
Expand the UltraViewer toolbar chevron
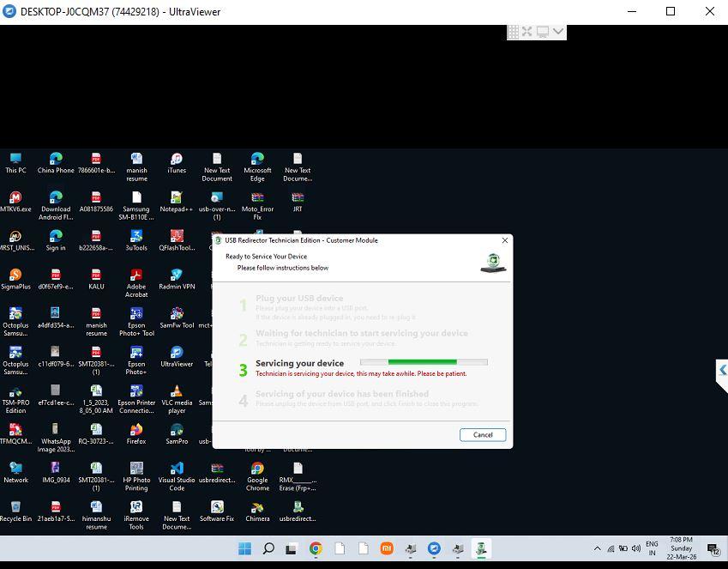pyautogui.click(x=558, y=32)
